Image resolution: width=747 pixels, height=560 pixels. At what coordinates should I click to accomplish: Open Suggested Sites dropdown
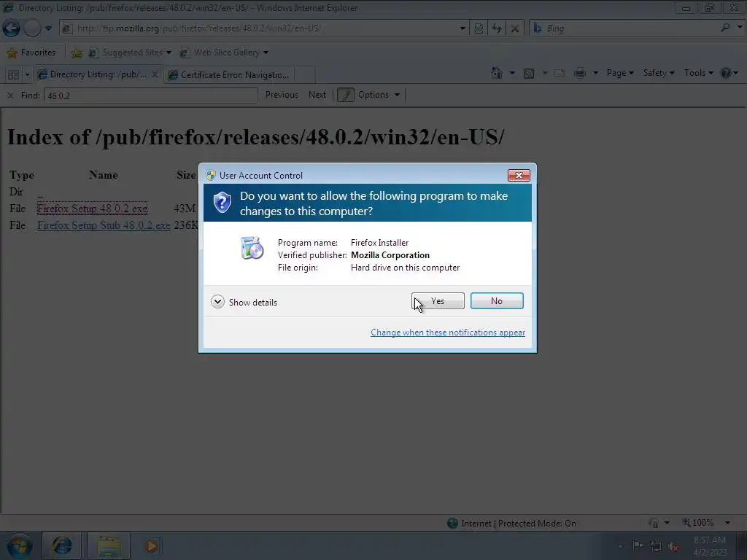click(130, 52)
